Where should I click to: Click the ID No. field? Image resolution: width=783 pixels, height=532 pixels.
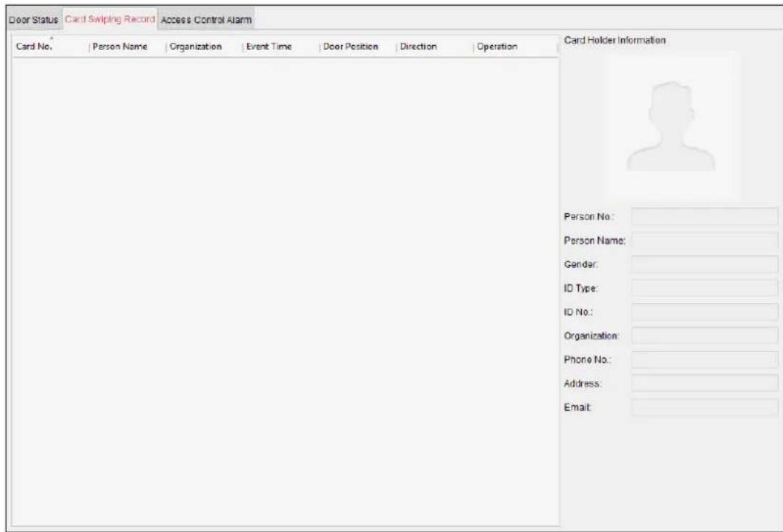tap(704, 312)
